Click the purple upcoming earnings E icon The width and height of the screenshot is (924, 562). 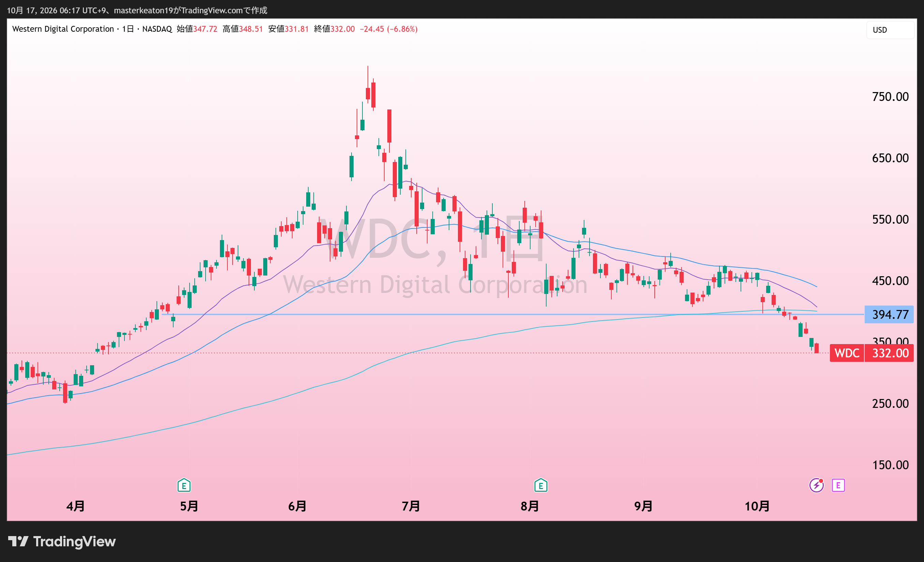838,486
